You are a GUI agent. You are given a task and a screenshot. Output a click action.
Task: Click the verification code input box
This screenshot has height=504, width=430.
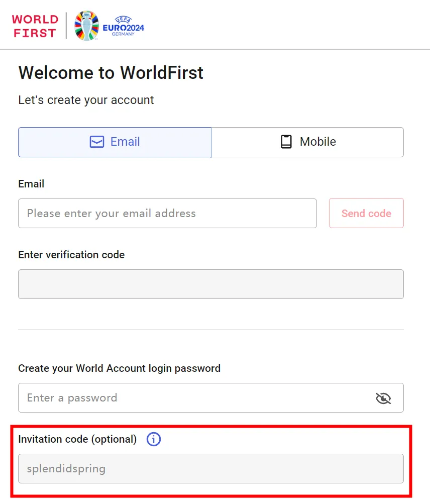pyautogui.click(x=210, y=284)
